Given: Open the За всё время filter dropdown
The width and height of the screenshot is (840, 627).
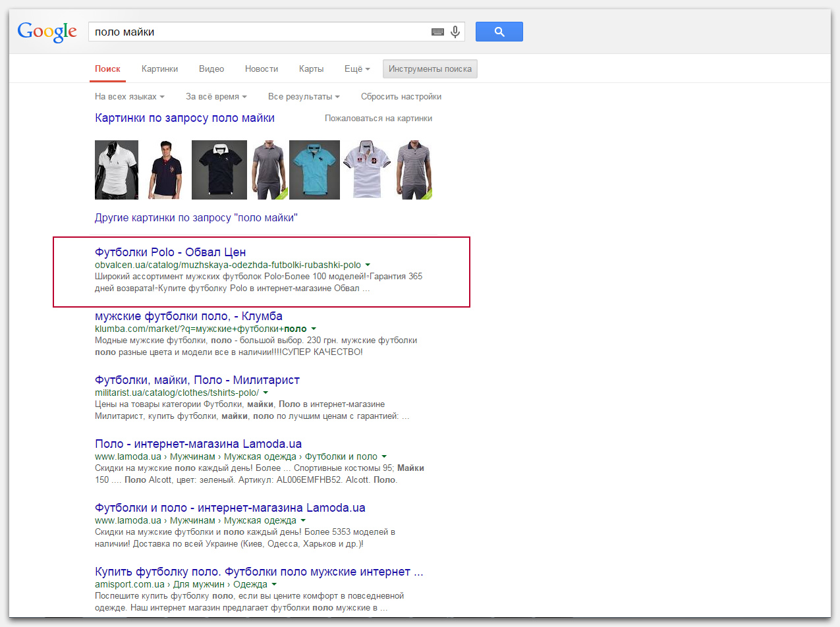Looking at the screenshot, I should 216,96.
